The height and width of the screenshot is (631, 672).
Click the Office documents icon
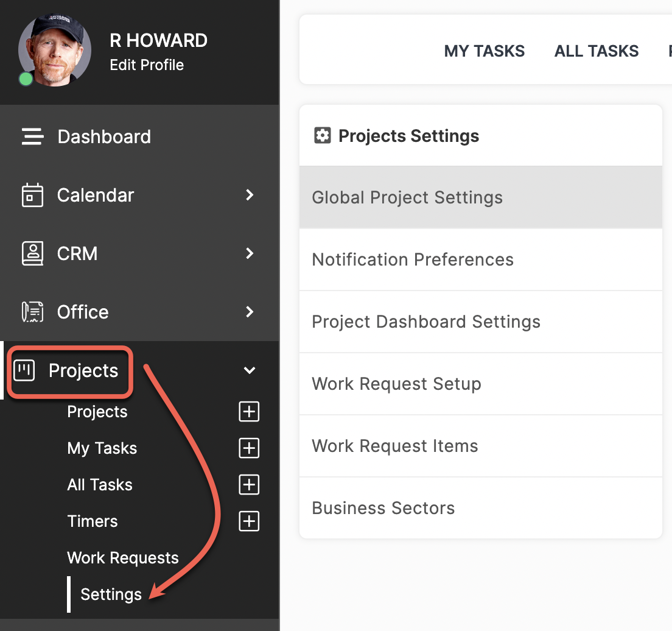(33, 312)
